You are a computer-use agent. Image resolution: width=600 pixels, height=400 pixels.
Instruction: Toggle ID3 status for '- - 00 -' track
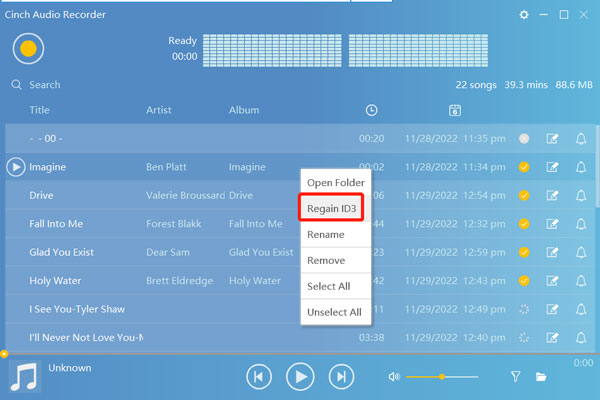point(524,139)
